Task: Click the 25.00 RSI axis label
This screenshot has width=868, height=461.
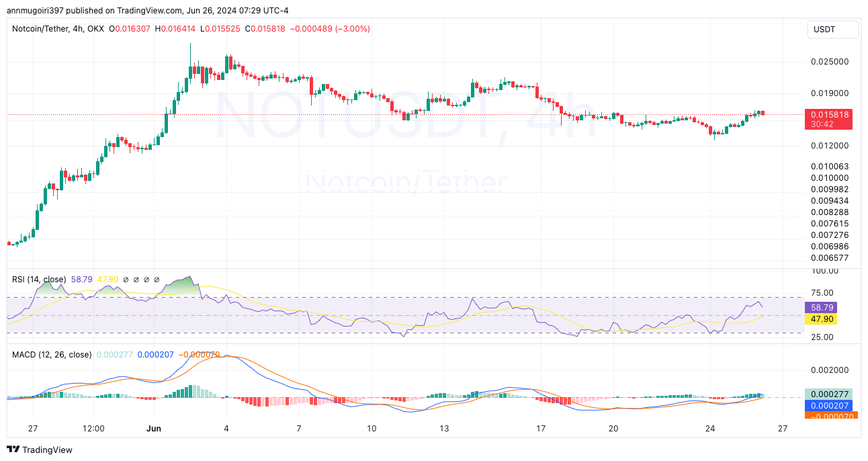Action: pyautogui.click(x=822, y=337)
